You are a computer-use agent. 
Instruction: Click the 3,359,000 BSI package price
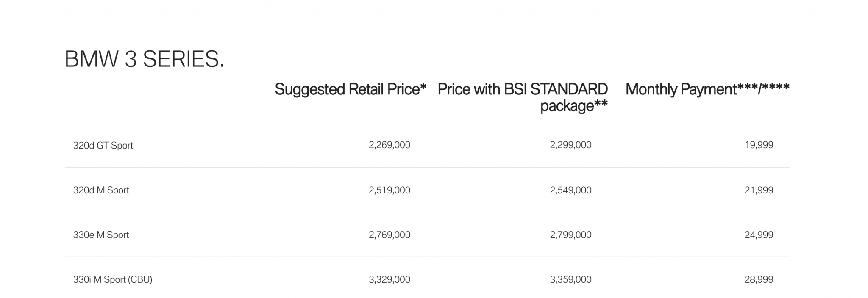[570, 280]
